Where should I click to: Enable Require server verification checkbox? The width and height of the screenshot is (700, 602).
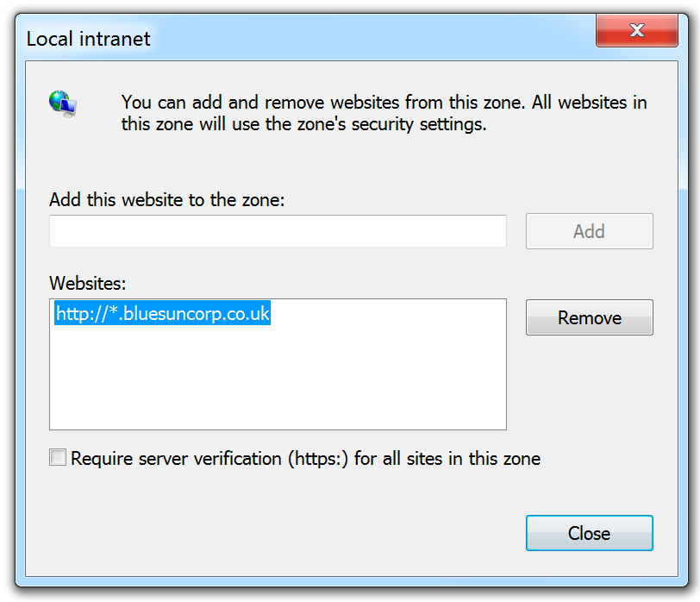(58, 458)
